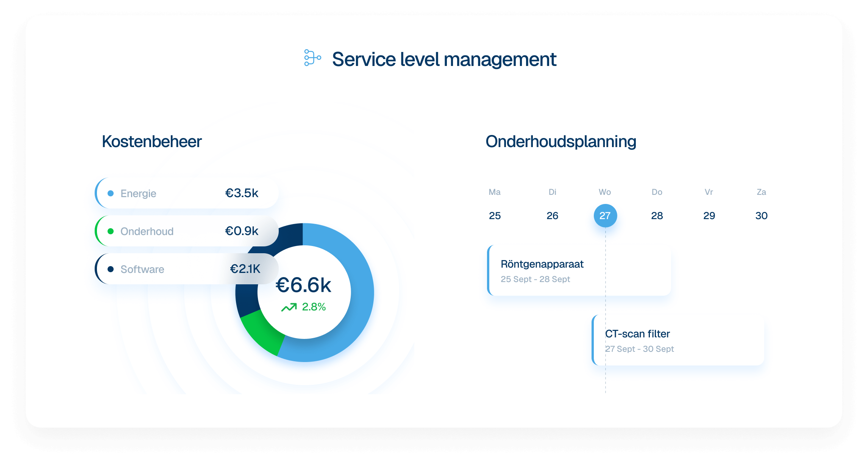Click the green Onderhoud legend dot
This screenshot has width=868, height=464.
pos(111,231)
